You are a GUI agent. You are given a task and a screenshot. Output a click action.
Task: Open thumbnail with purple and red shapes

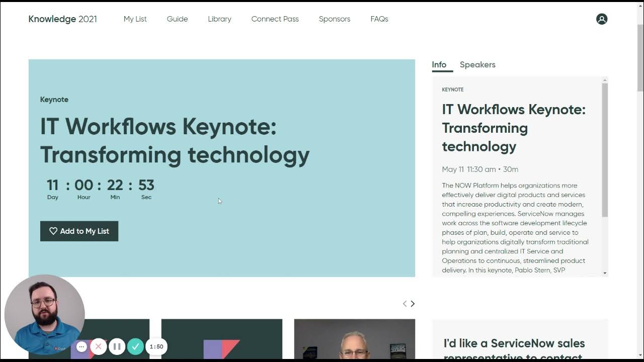(222, 339)
